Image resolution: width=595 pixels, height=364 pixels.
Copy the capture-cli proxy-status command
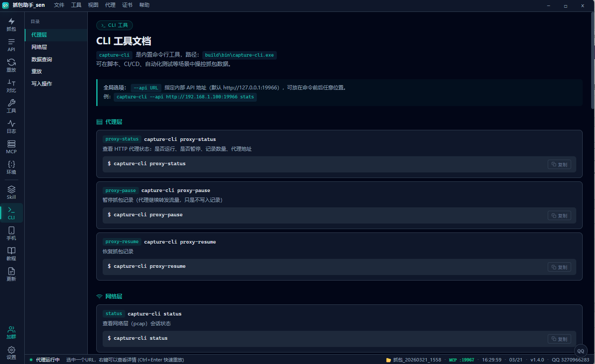559,164
